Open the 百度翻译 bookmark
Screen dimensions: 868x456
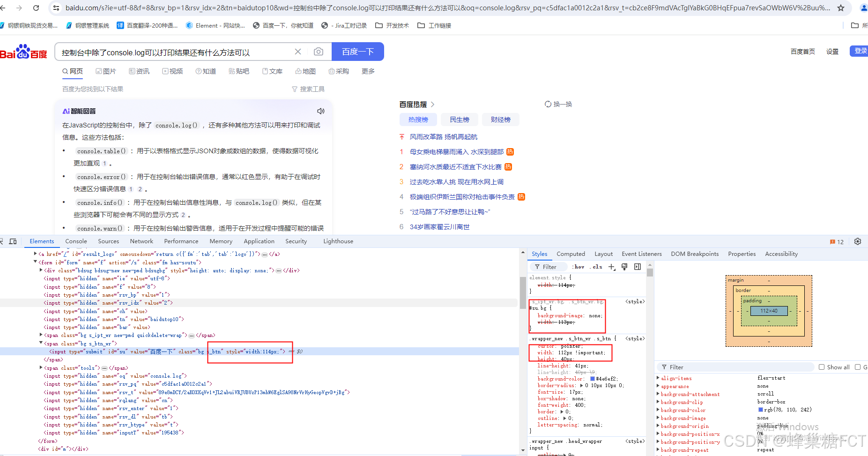coord(147,25)
